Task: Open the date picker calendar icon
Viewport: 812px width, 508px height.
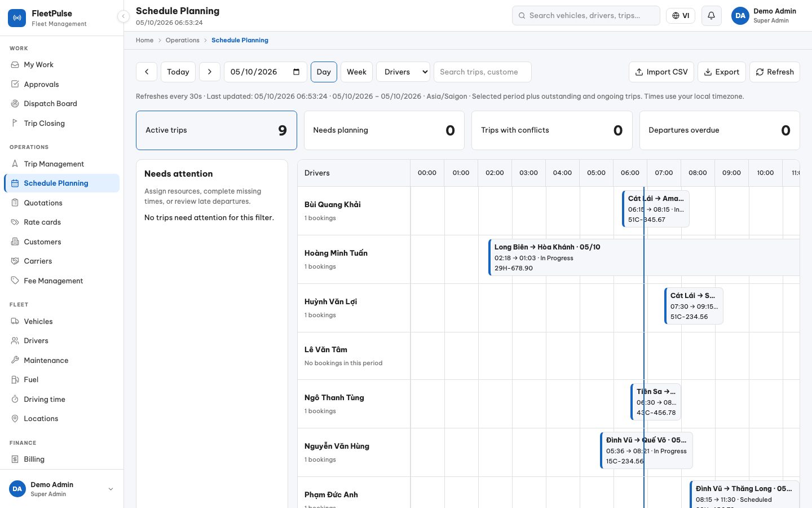Action: click(x=297, y=72)
